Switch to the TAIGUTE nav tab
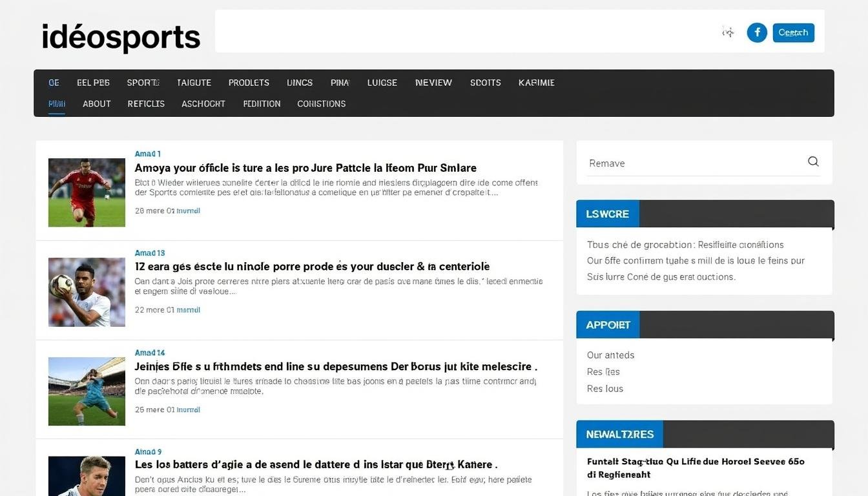868x496 pixels. point(193,82)
